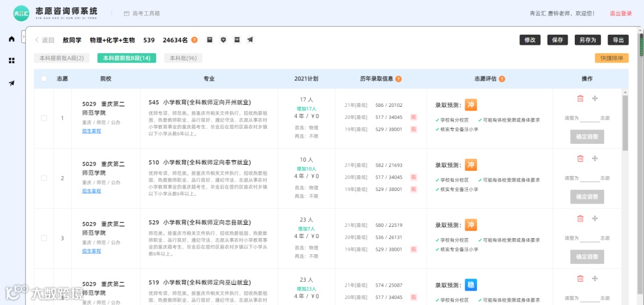This screenshot has height=305, width=644.
Task: Open 招生章程 link in row 3
Action: click(x=92, y=251)
